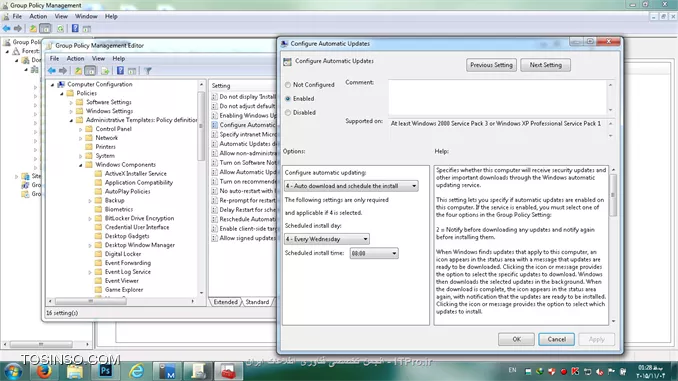Expand BitLocker Drive Encryption node
Image resolution: width=678 pixels, height=381 pixels.
90,218
